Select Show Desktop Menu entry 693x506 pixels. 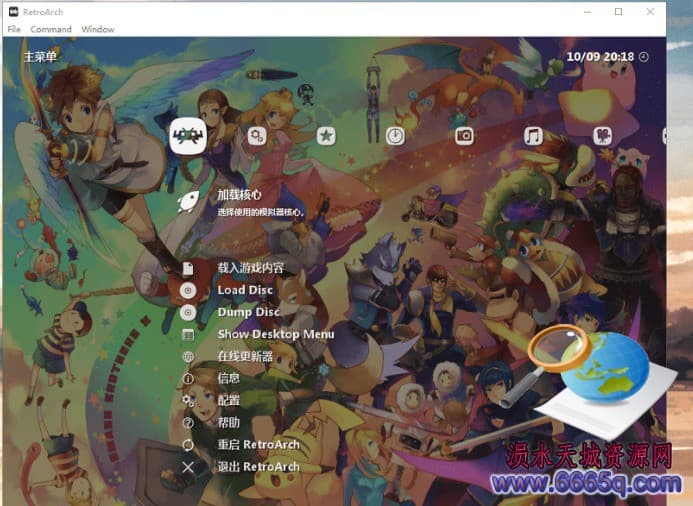pos(276,334)
